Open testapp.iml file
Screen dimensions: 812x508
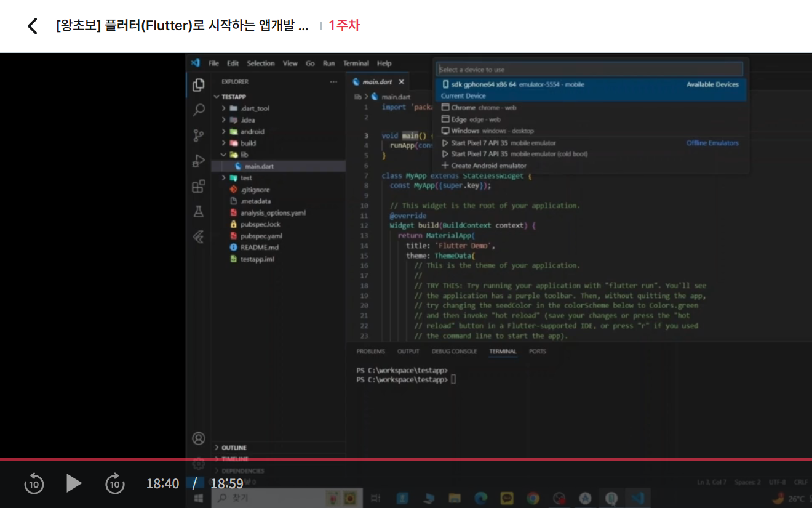coord(278,259)
